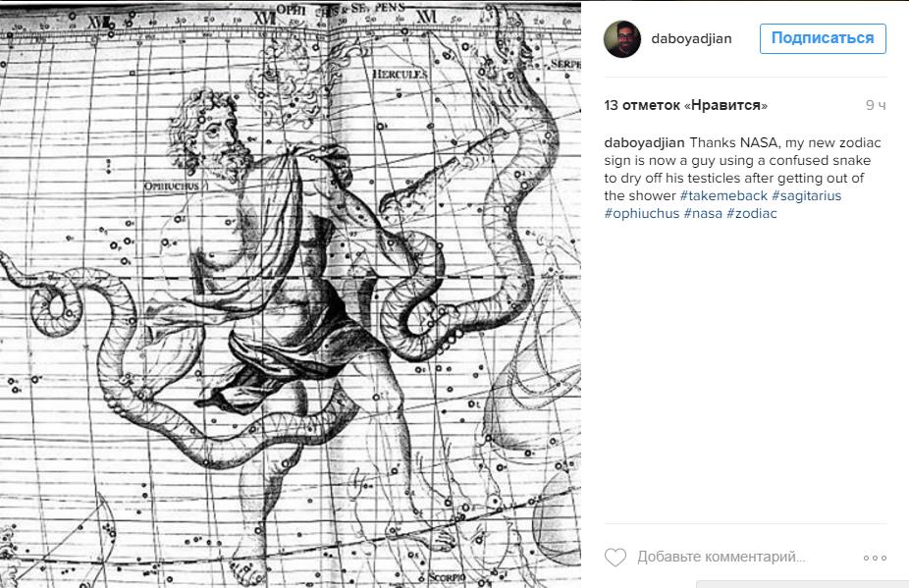The image size is (909, 588).
Task: Open the #zodiac hashtag
Action: click(752, 213)
